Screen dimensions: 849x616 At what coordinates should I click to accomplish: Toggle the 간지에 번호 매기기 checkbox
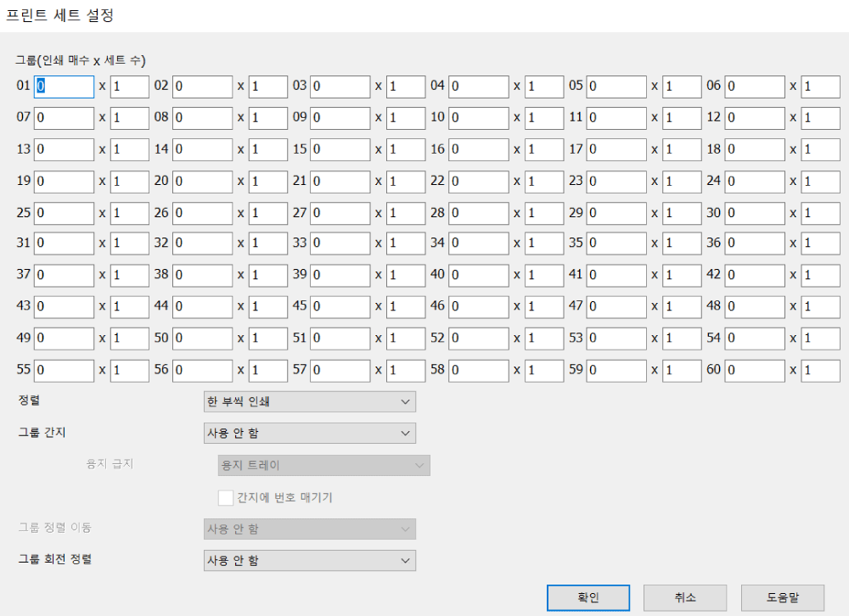(226, 497)
